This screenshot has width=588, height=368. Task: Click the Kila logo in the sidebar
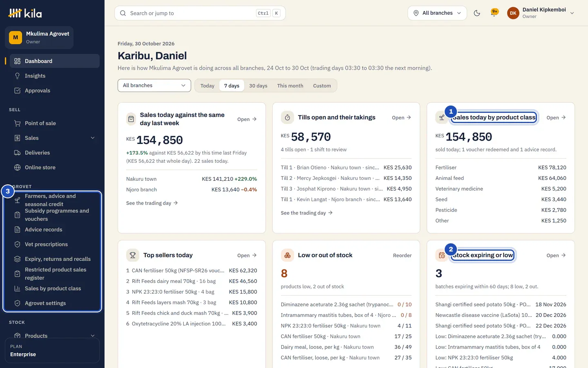[x=25, y=13]
